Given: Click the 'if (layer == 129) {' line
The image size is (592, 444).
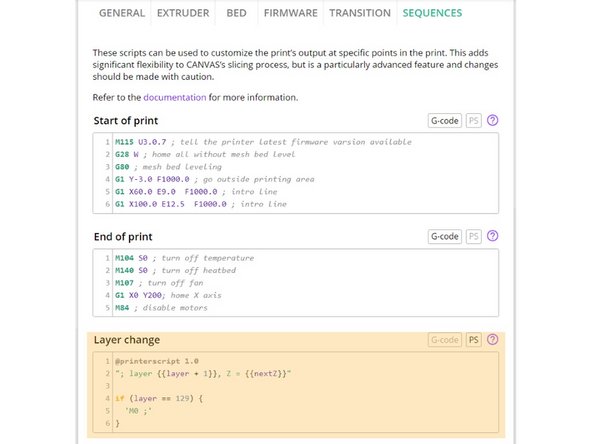Looking at the screenshot, I should click(159, 399).
